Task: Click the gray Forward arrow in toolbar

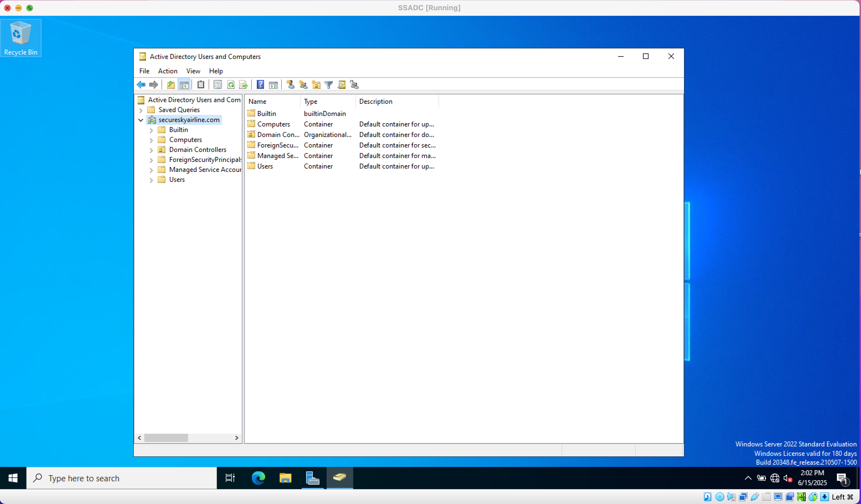Action: point(154,85)
